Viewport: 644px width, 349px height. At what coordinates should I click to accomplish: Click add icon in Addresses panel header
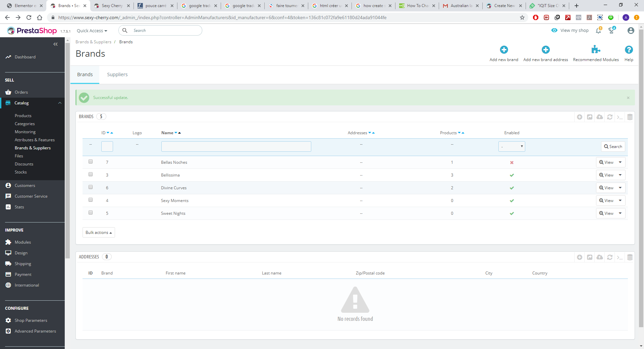[580, 257]
